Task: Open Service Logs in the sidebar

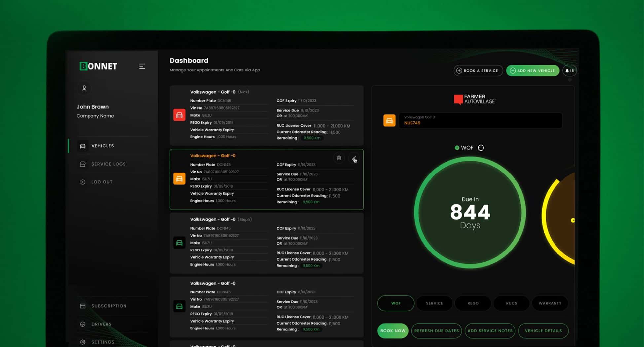Action: click(x=109, y=164)
